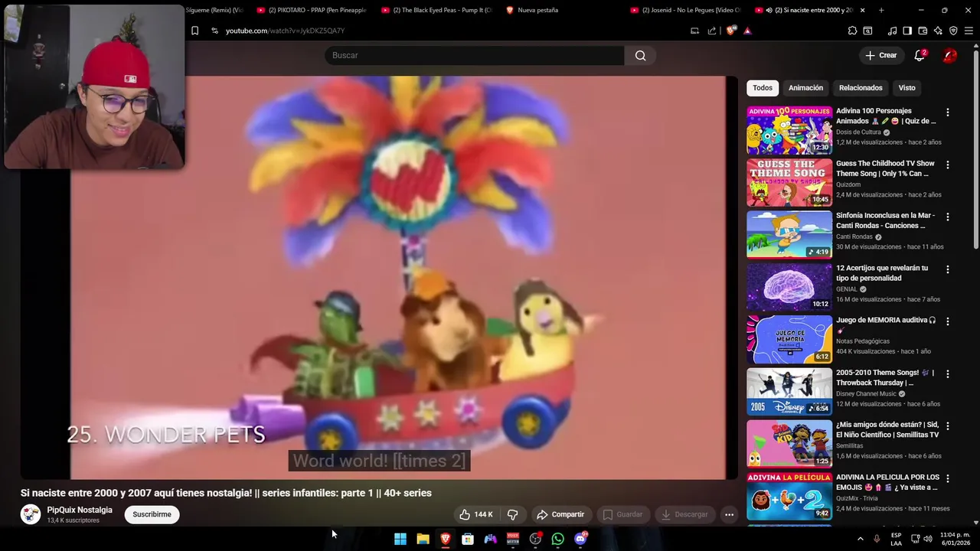Open options for ADIVINA LA PELICULA video
The width and height of the screenshot is (980, 551).
point(947,478)
